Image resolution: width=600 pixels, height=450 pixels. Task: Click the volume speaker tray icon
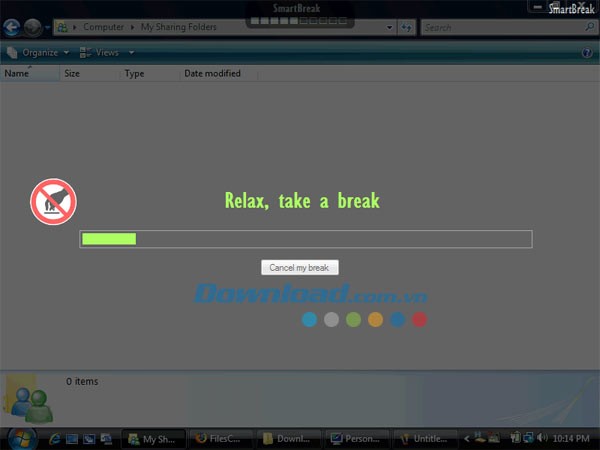(542, 438)
